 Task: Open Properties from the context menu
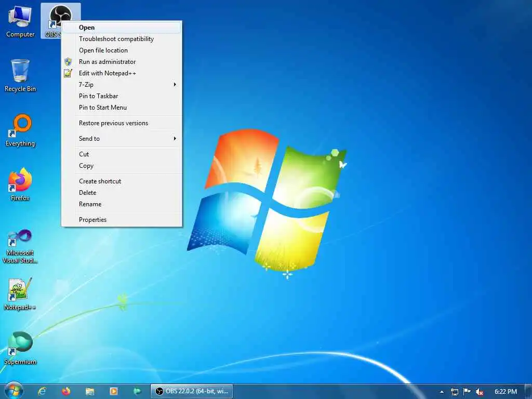coord(122,220)
